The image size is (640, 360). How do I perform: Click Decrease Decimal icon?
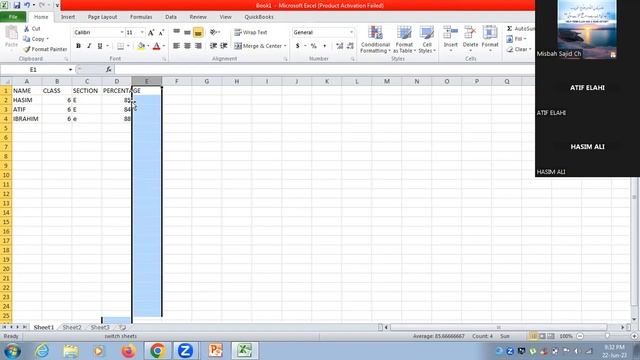(x=350, y=46)
